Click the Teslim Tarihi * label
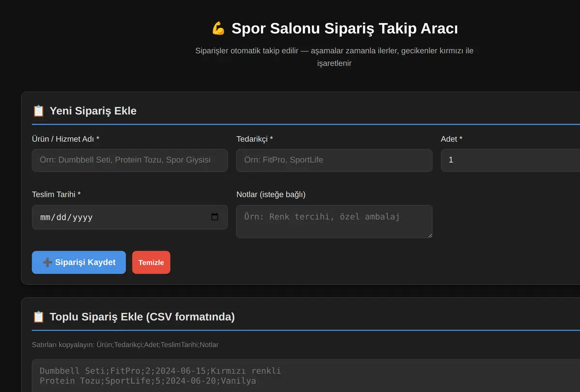The height and width of the screenshot is (392, 580). click(x=56, y=194)
